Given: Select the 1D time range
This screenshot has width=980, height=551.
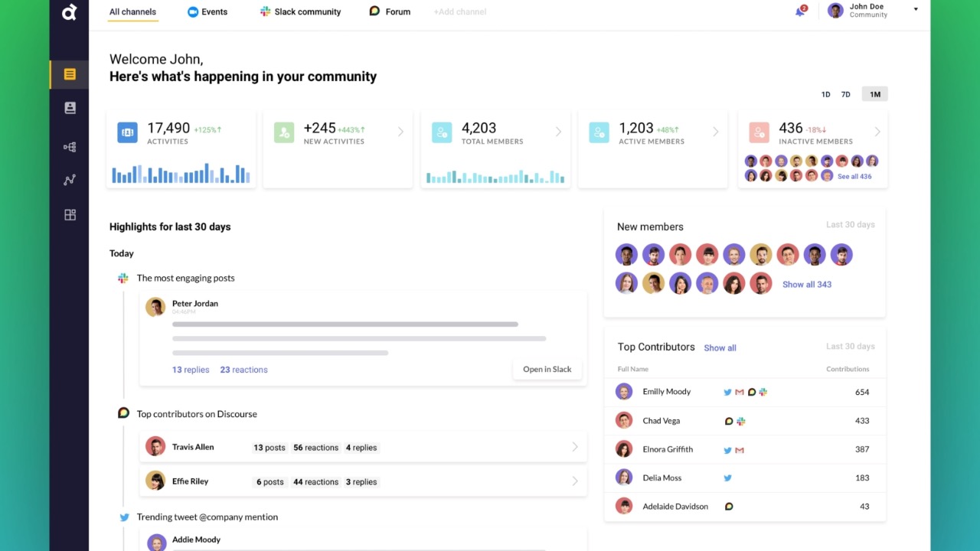Looking at the screenshot, I should (825, 94).
